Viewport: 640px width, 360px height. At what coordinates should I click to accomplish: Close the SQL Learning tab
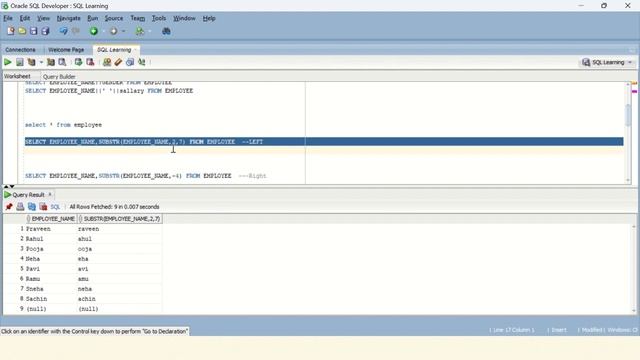point(136,50)
